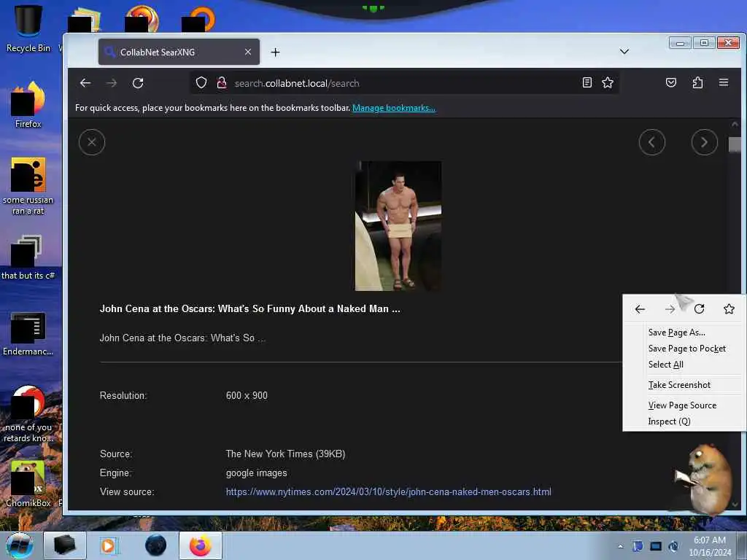Open the Firefox desktop shortcut
The image size is (747, 560).
coord(28,105)
